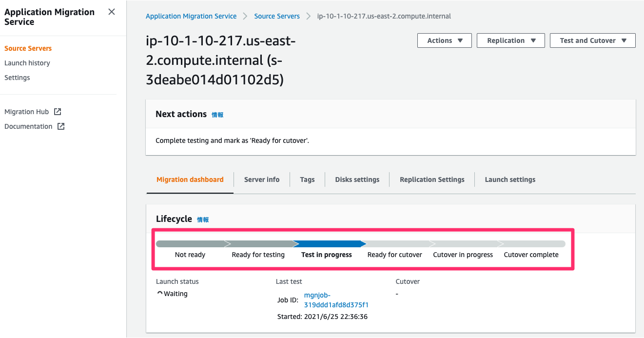Open Launch history in the sidebar

pos(27,63)
